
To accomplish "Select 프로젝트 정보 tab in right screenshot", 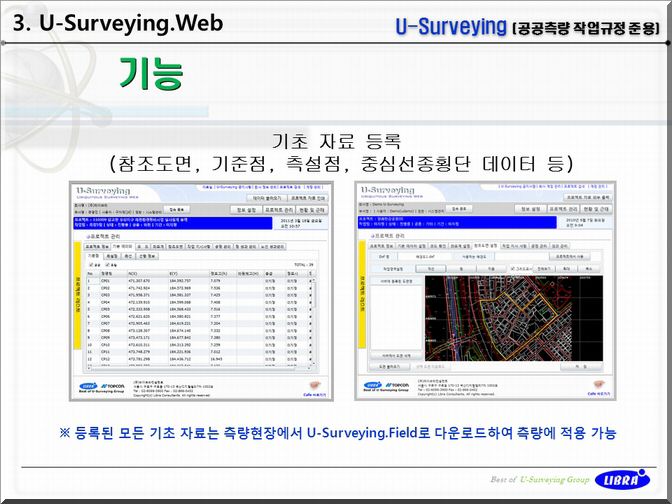I will (381, 246).
